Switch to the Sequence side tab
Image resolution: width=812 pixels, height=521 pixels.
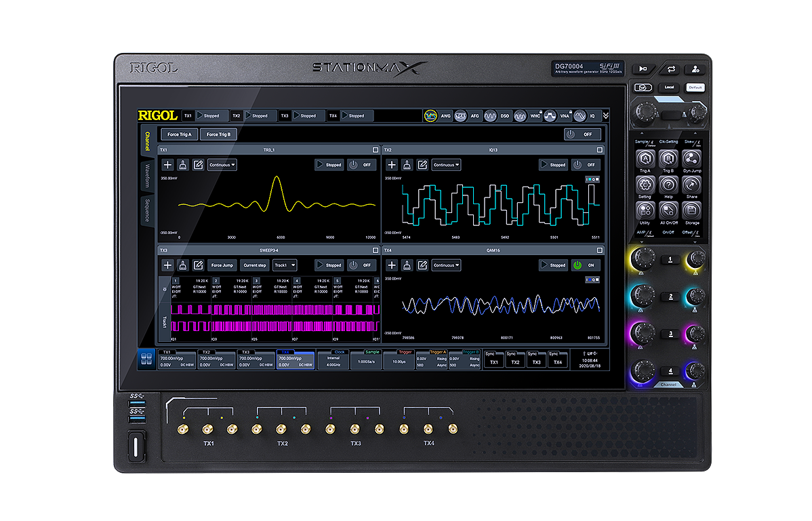(147, 210)
